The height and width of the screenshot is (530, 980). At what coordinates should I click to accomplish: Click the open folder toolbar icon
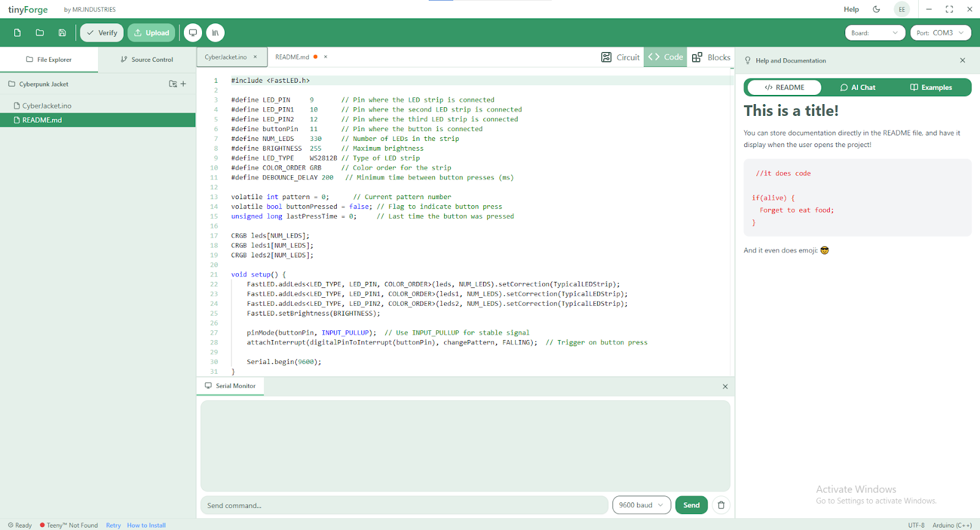(40, 33)
